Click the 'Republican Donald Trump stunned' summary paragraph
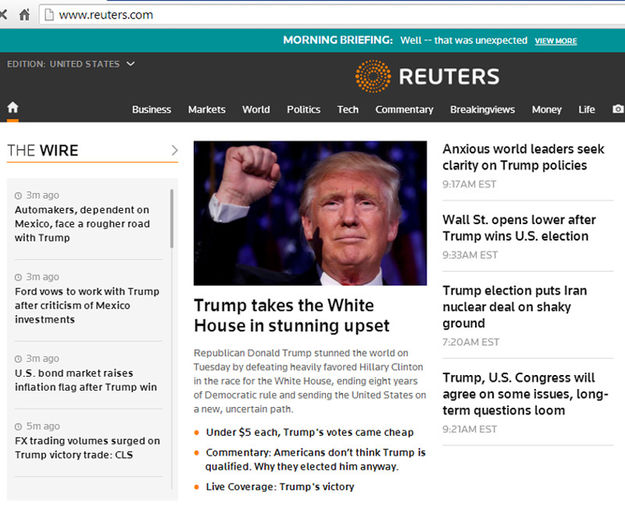The height and width of the screenshot is (525, 625). [310, 381]
